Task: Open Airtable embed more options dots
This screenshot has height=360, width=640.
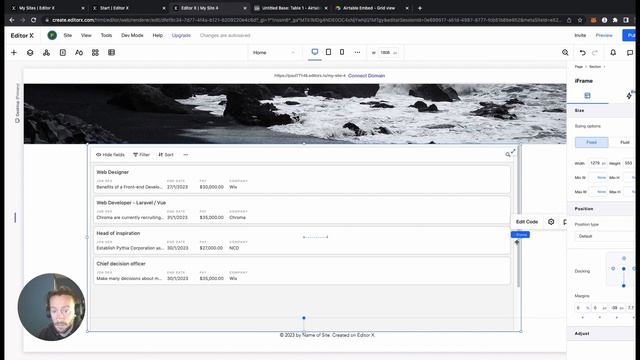Action: pos(186,155)
